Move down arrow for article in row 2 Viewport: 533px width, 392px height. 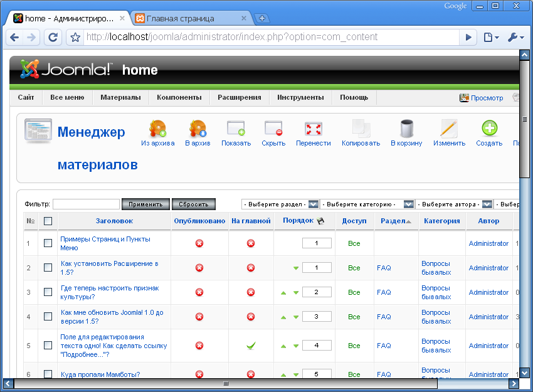296,268
